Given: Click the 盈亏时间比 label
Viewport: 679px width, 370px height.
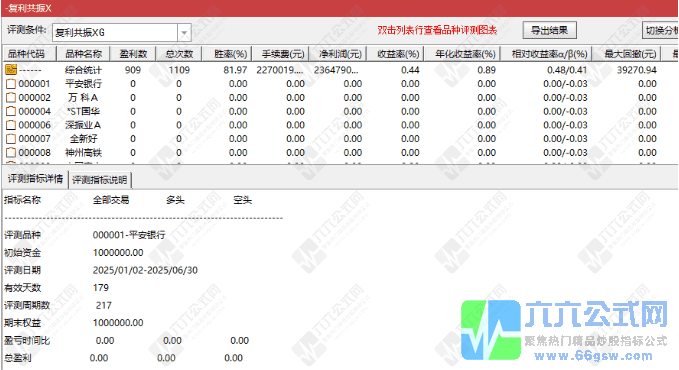Looking at the screenshot, I should (27, 341).
